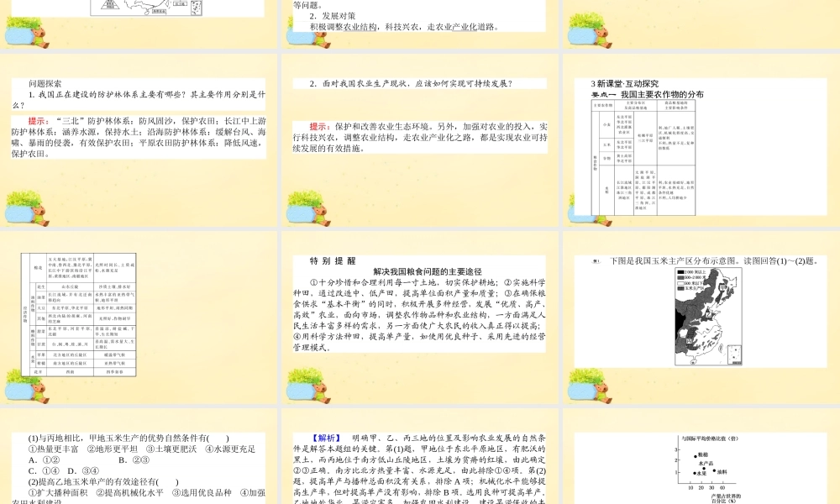Image resolution: width=840 pixels, height=504 pixels.
Task: Select answer option A. ①②
Action: (44, 459)
